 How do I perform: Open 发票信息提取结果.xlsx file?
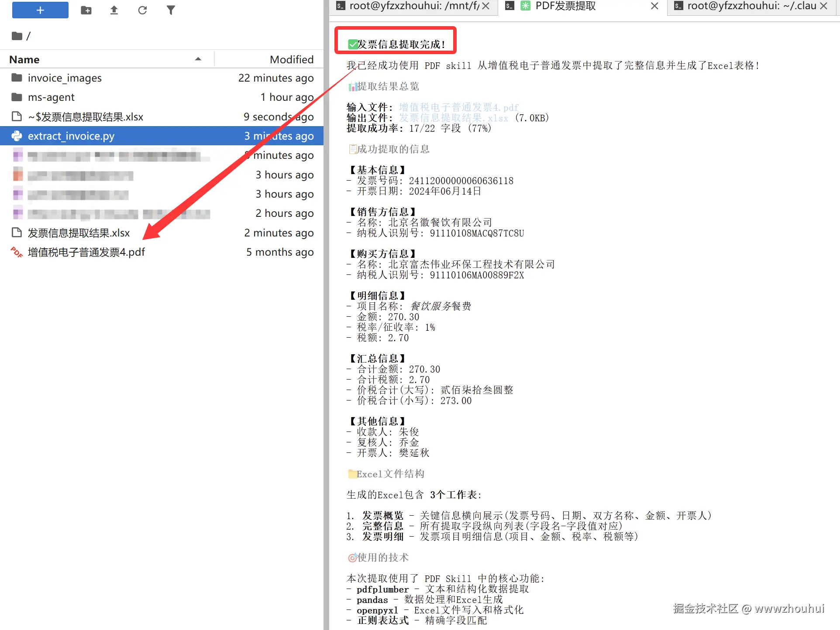[x=79, y=233]
